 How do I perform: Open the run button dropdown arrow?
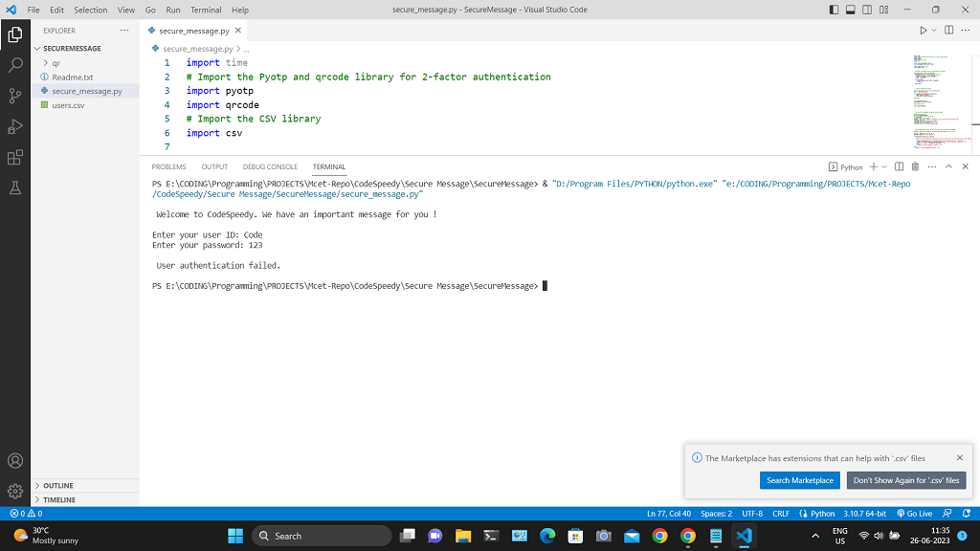point(934,30)
